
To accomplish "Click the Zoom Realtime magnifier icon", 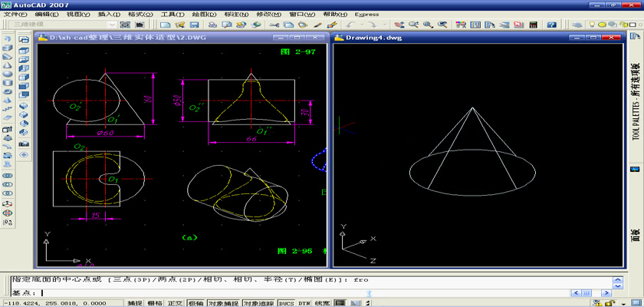I will (412, 25).
